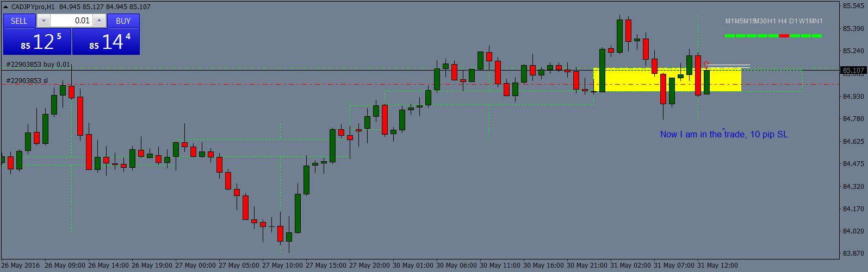Click the current price tag 85.107
The image size is (868, 272).
tap(853, 71)
